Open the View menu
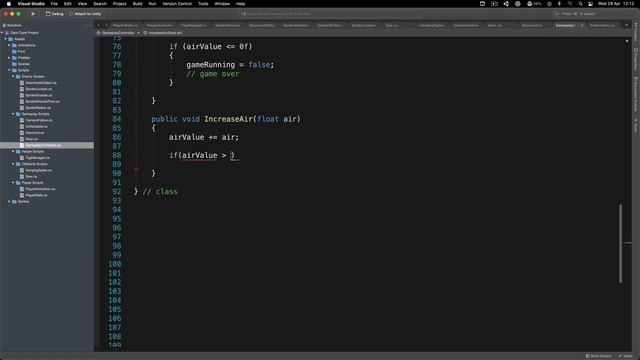Image resolution: width=640 pixels, height=360 pixels. point(82,4)
